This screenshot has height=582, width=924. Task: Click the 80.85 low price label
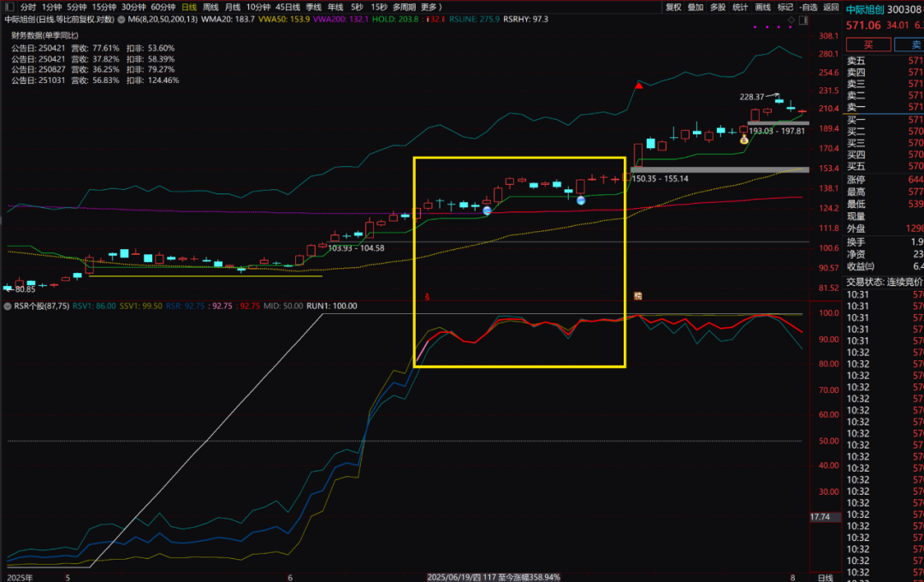point(26,289)
